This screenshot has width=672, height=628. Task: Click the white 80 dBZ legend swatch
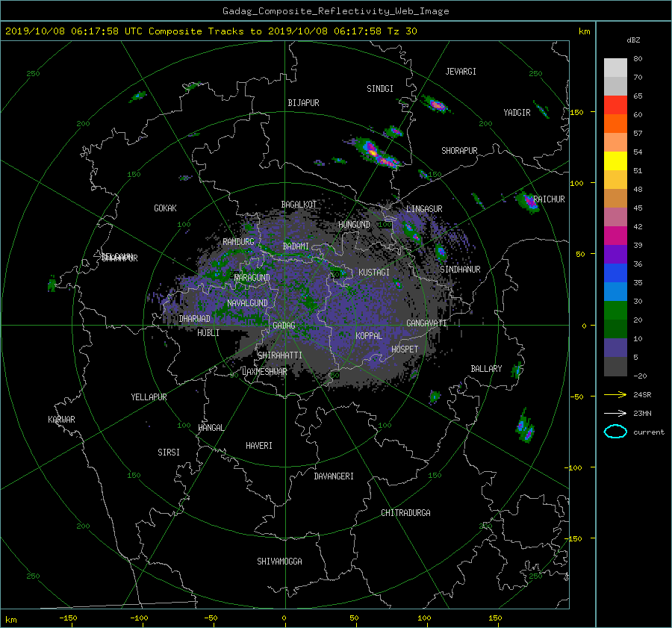(615, 67)
